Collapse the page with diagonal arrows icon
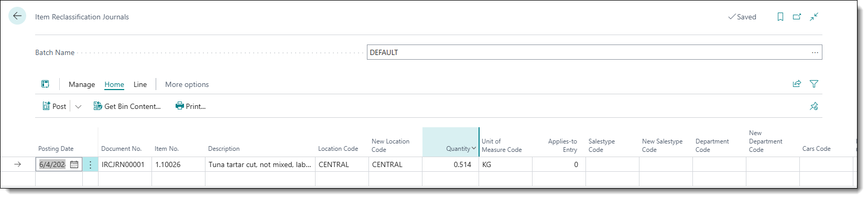The height and width of the screenshot is (199, 868). pos(814,17)
